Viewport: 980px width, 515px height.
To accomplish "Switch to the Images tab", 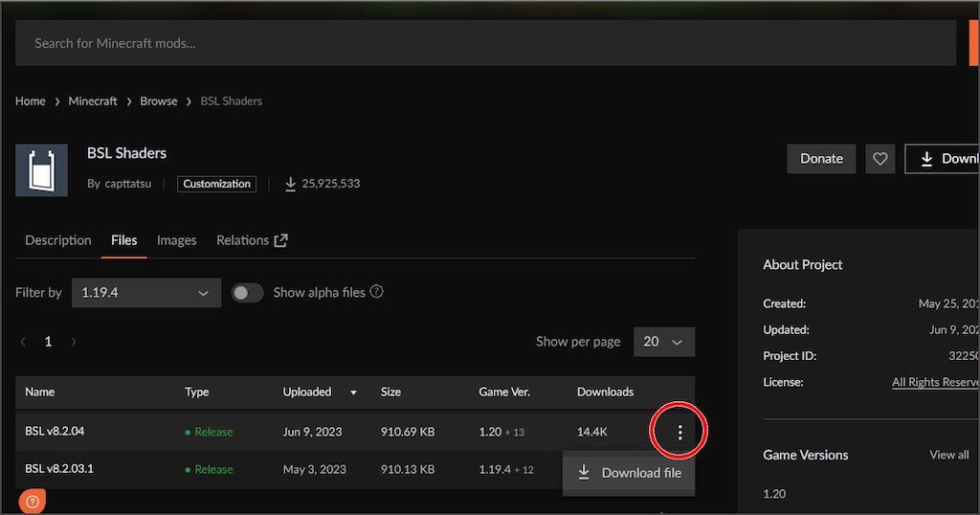I will [176, 240].
